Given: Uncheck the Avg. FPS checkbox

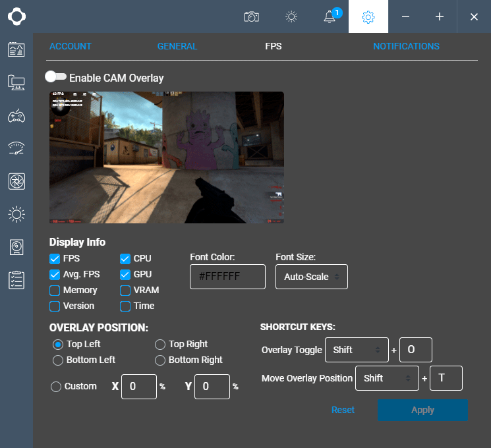Looking at the screenshot, I should tap(55, 275).
